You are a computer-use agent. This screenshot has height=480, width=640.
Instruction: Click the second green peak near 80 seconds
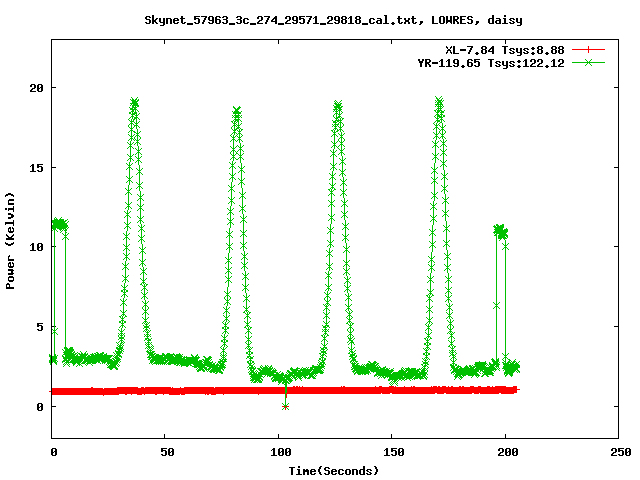tap(237, 111)
